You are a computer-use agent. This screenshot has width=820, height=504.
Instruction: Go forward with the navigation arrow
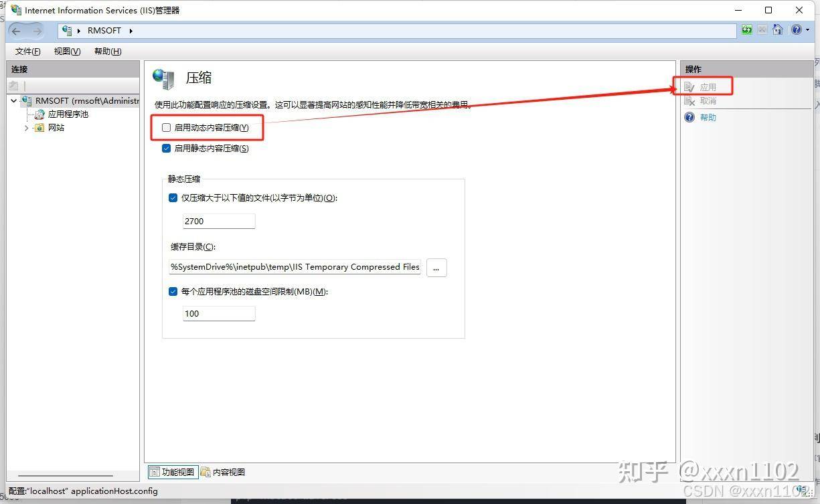coord(37,31)
